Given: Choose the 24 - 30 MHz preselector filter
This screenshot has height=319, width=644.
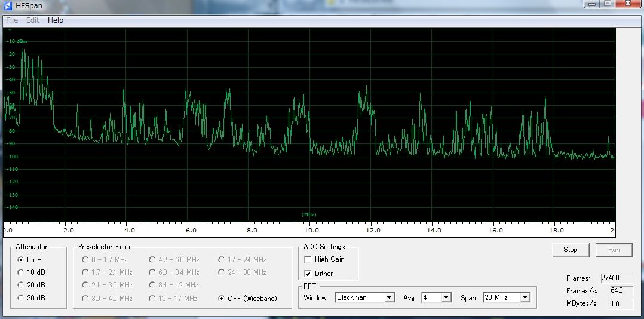Looking at the screenshot, I should tap(243, 272).
